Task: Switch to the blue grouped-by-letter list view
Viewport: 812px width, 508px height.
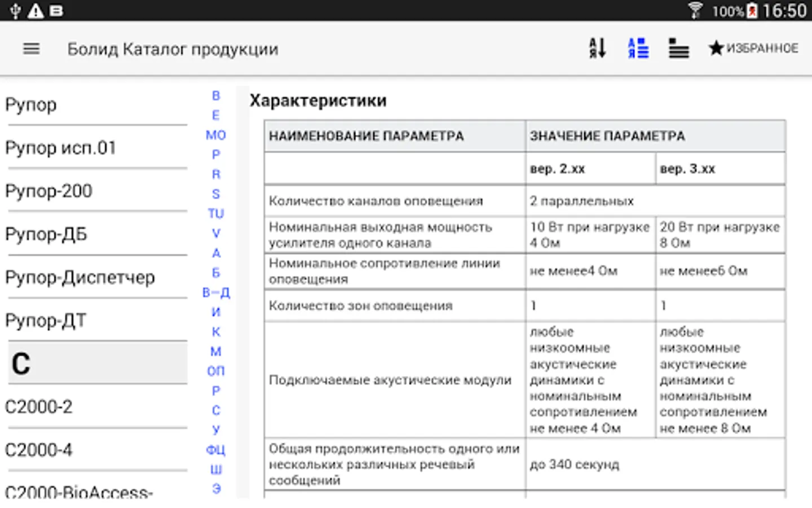Action: [x=638, y=49]
